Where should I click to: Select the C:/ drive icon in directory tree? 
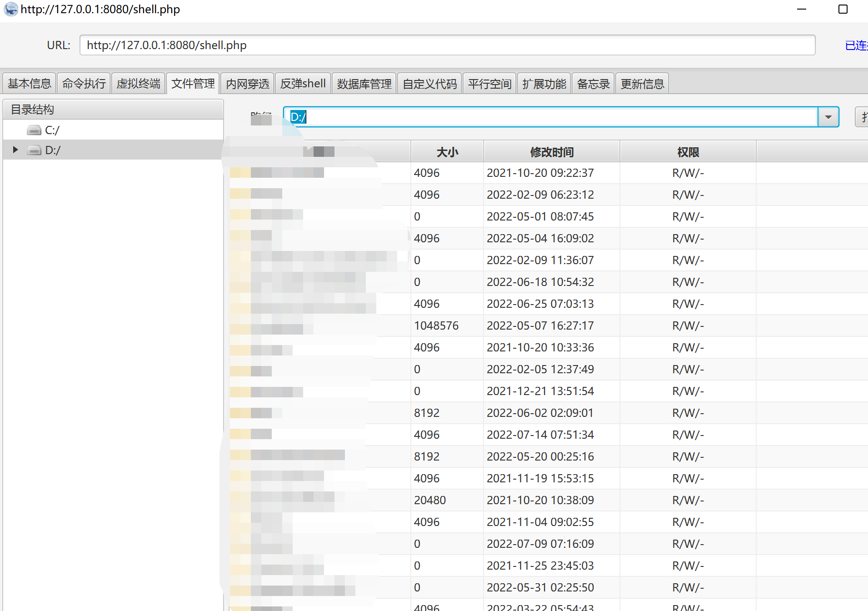click(34, 130)
